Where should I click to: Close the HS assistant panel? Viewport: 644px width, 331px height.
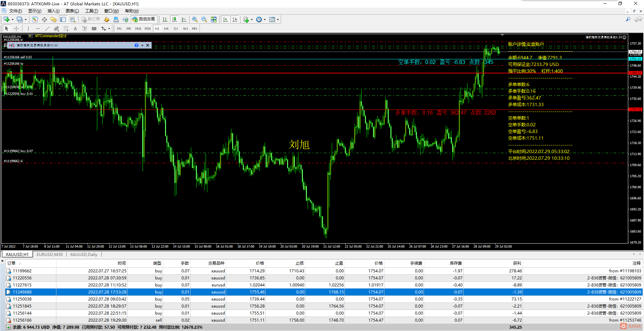coord(148,45)
